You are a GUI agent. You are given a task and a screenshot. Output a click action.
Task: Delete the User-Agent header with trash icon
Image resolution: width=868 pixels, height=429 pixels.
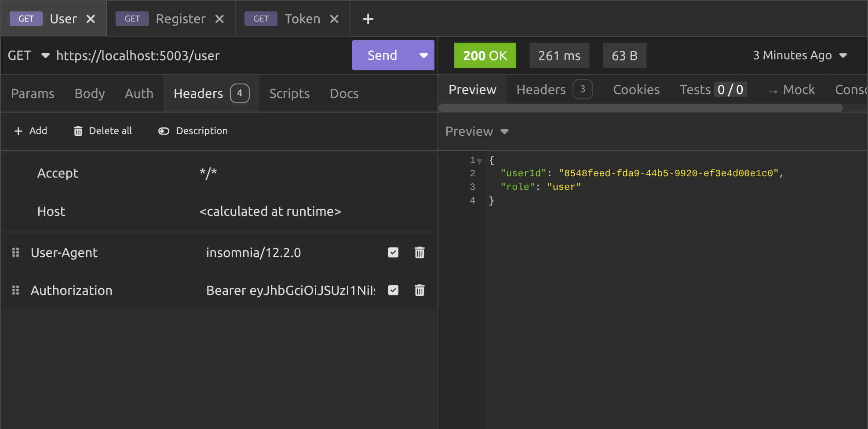pyautogui.click(x=419, y=252)
